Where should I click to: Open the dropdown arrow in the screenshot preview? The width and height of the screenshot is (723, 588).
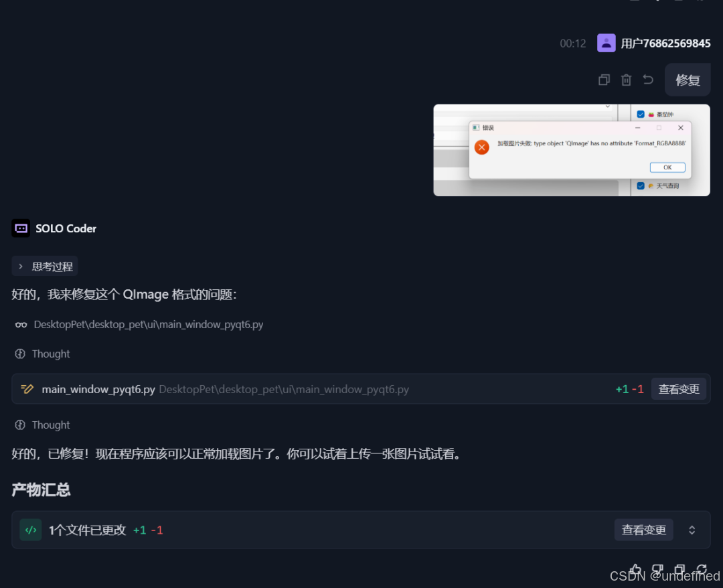pyautogui.click(x=607, y=106)
